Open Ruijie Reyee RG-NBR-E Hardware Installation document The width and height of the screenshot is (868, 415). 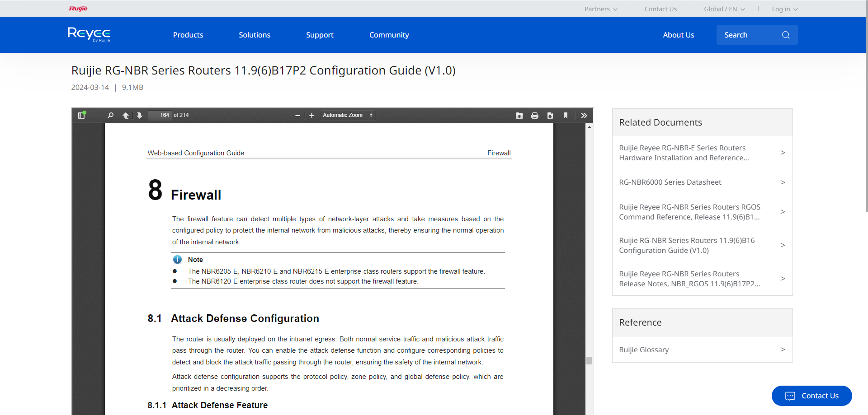(x=684, y=153)
